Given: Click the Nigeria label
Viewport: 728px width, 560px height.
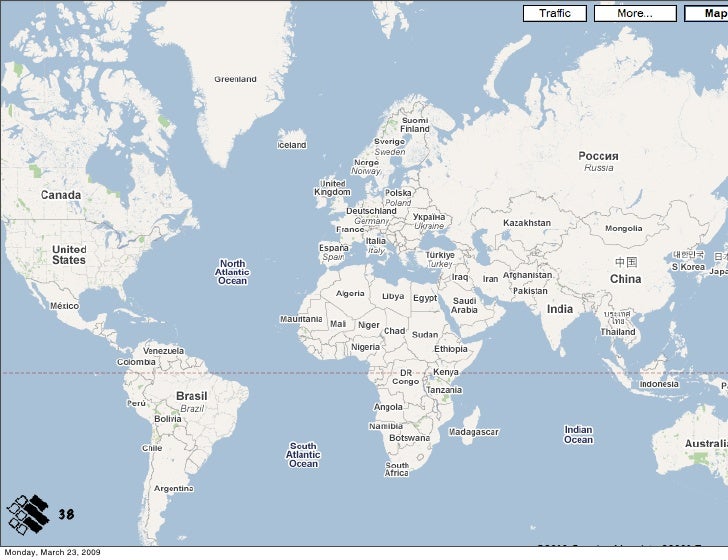Looking at the screenshot, I should point(365,347).
